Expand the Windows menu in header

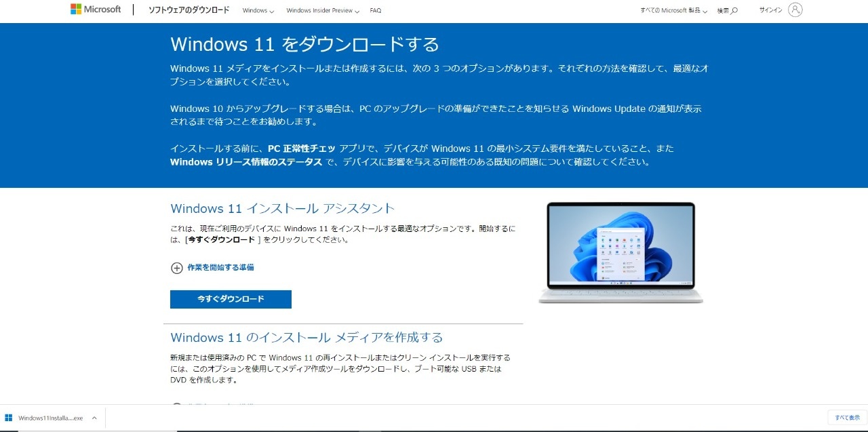tap(258, 11)
